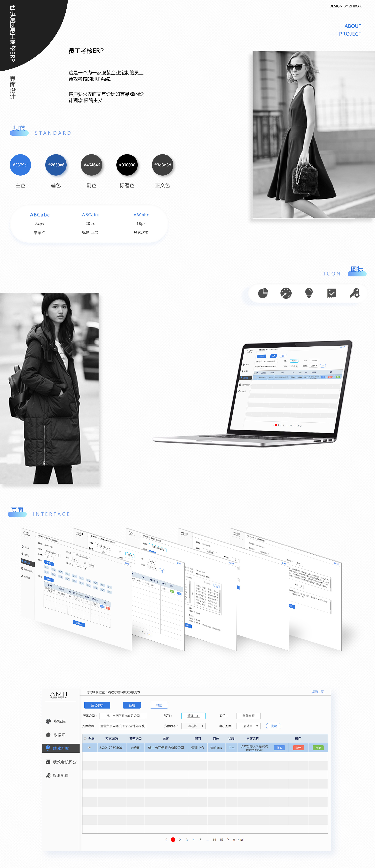Switch to 绩效方案 menu item
This screenshot has height=868, width=375.
(x=61, y=748)
